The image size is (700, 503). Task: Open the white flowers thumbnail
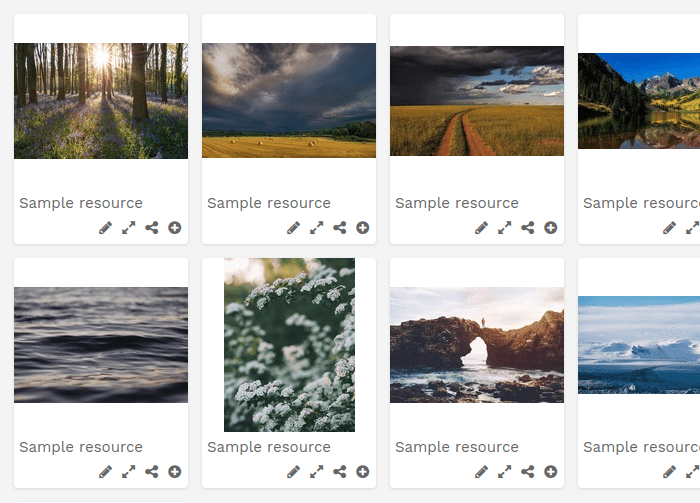click(289, 345)
